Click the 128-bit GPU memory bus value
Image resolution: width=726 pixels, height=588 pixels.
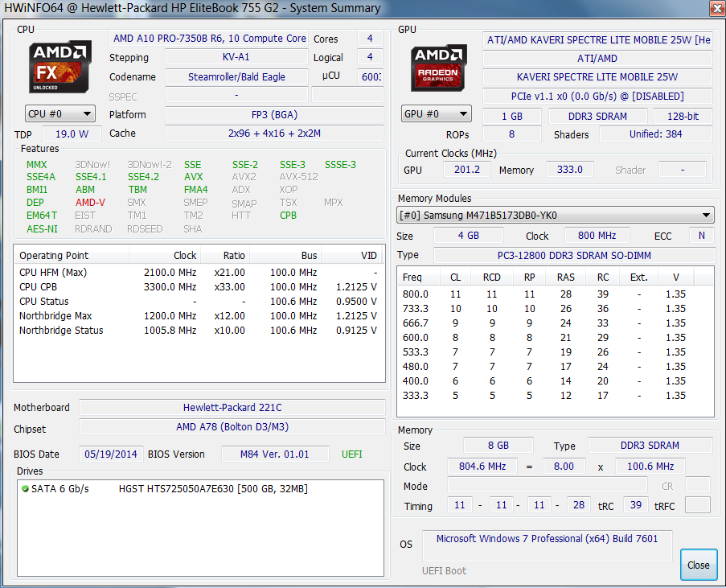point(683,117)
